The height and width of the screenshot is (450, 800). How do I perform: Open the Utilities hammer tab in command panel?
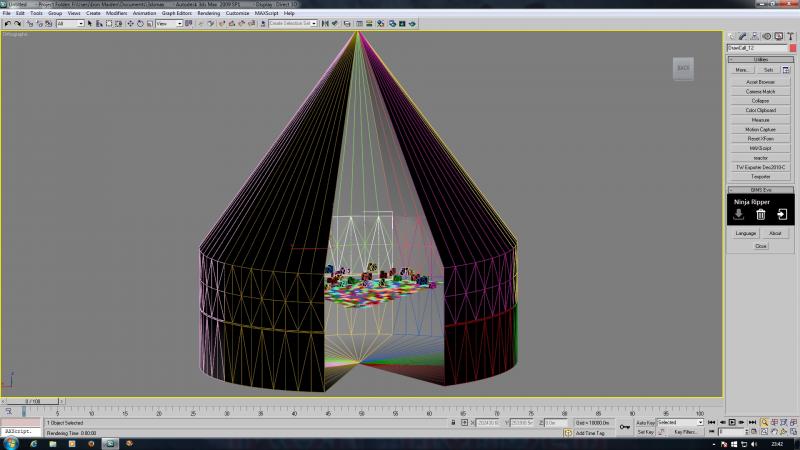click(x=790, y=36)
